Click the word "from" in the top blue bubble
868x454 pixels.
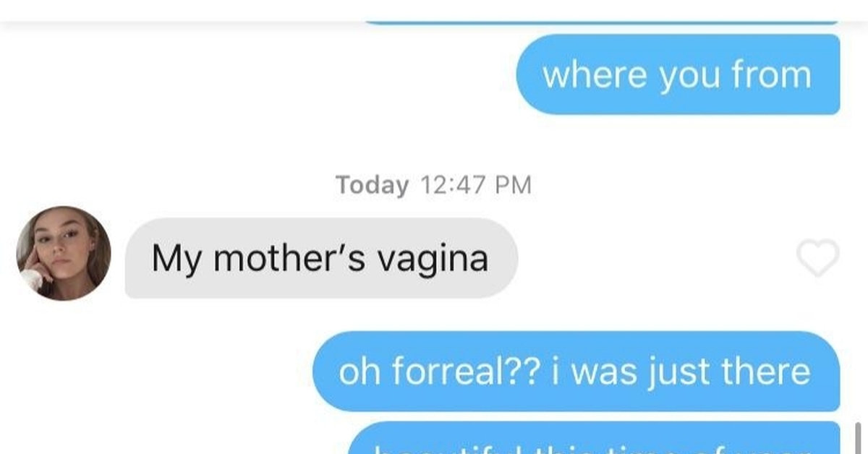tap(771, 74)
